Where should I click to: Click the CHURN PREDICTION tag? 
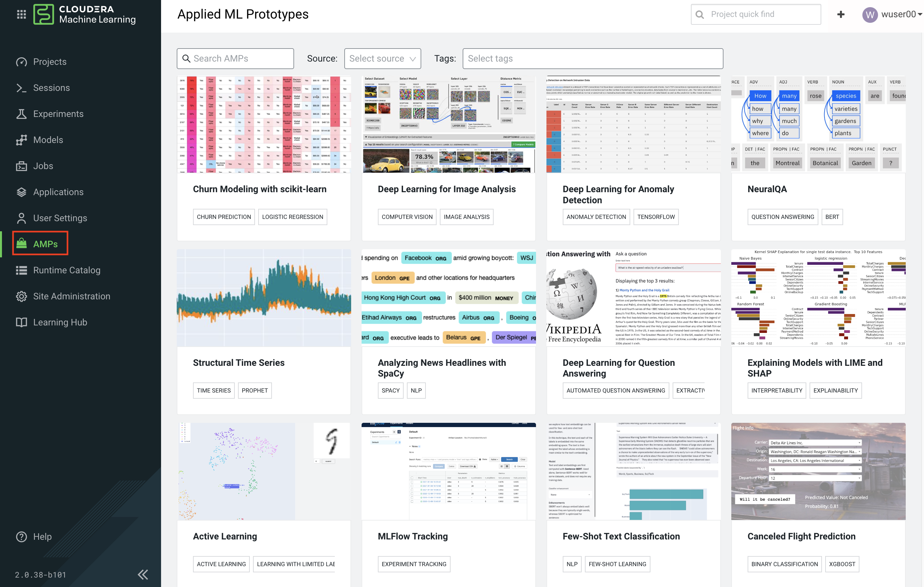point(224,217)
